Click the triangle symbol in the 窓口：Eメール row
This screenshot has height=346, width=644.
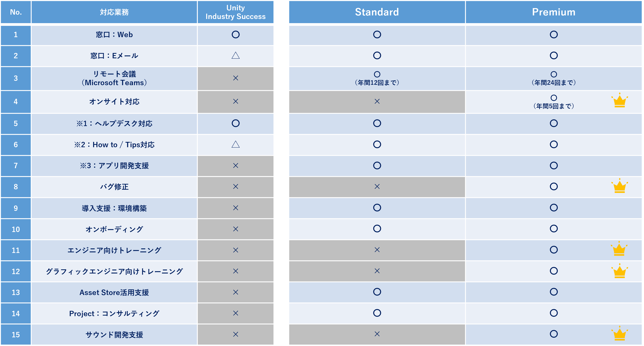click(x=236, y=55)
